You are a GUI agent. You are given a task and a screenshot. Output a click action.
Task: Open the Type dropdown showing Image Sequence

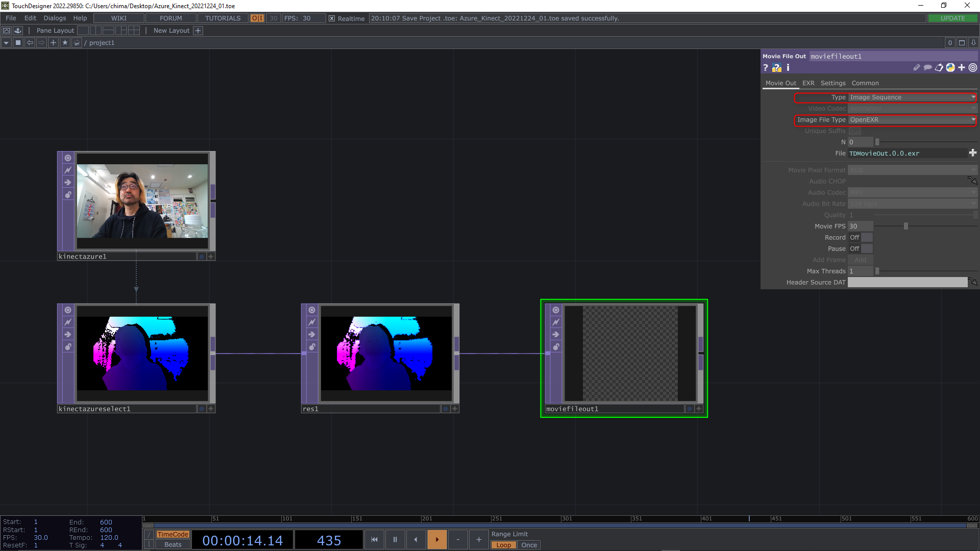pyautogui.click(x=912, y=97)
